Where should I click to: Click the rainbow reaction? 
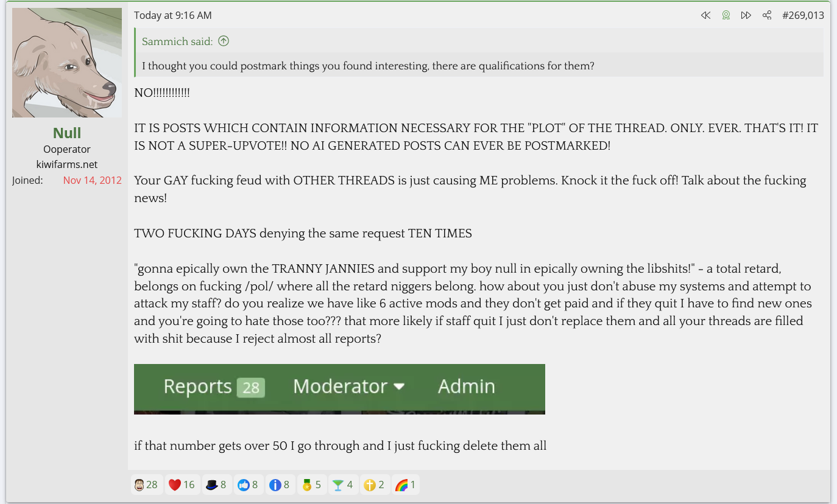coord(406,485)
